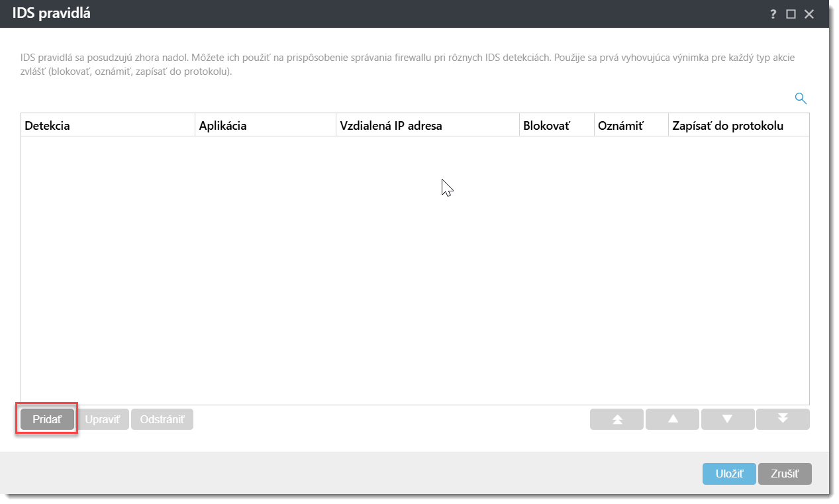
Task: Click the Odstrániť button
Action: pos(162,419)
